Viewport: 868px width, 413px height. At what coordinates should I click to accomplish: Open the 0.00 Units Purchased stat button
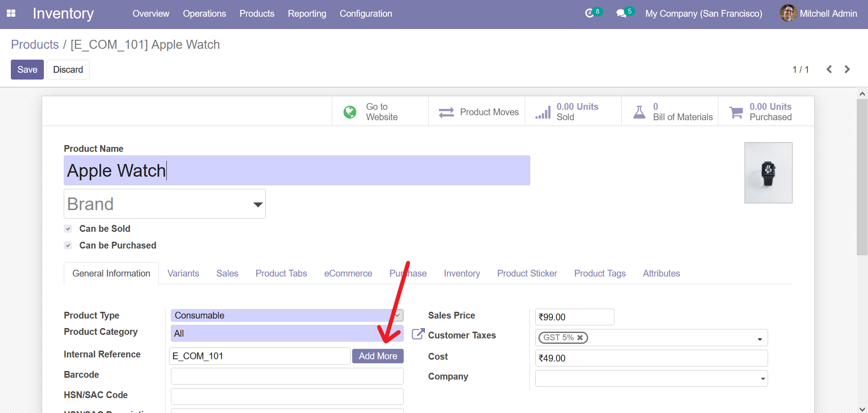(x=766, y=112)
